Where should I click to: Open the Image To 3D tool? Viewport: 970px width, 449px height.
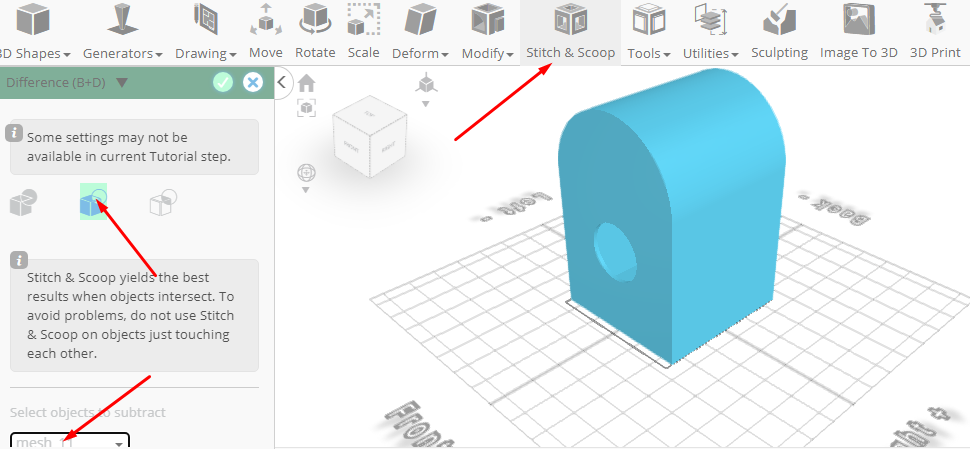point(859,31)
